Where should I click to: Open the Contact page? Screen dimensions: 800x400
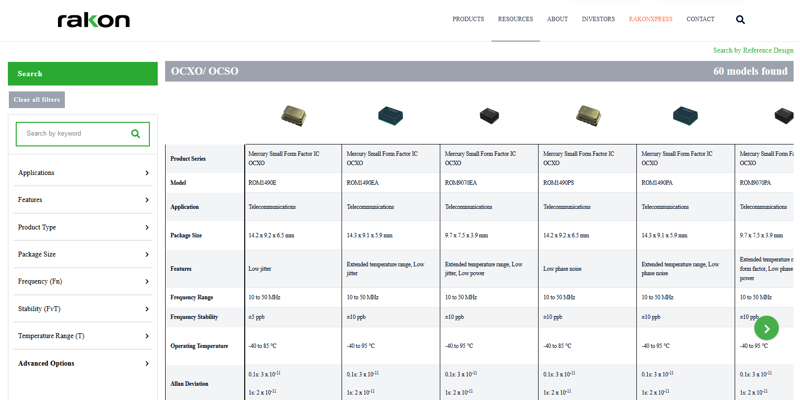(700, 19)
